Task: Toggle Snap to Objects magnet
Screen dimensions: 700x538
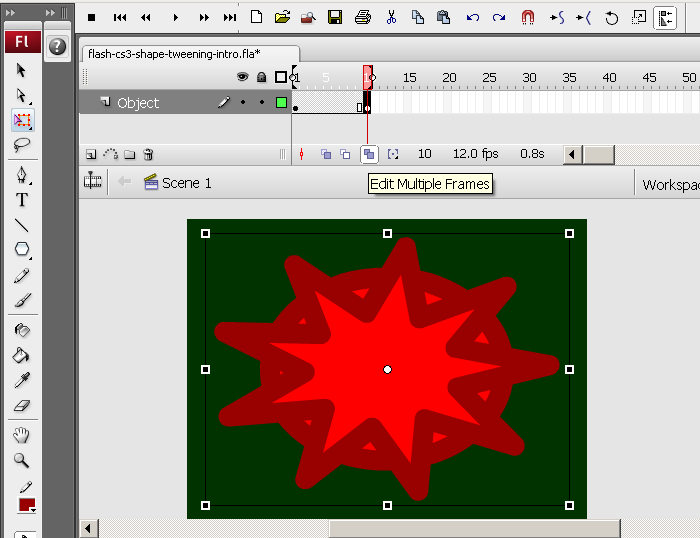Action: pyautogui.click(x=528, y=17)
